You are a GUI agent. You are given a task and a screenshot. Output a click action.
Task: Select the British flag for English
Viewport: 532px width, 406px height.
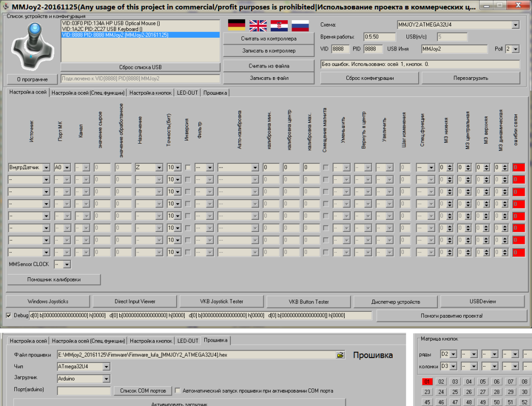click(x=259, y=25)
